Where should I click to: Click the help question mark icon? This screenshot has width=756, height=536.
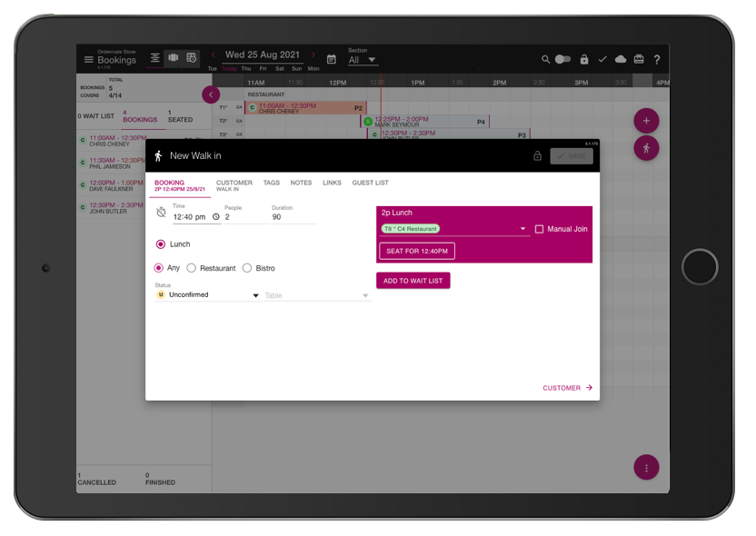(x=657, y=59)
